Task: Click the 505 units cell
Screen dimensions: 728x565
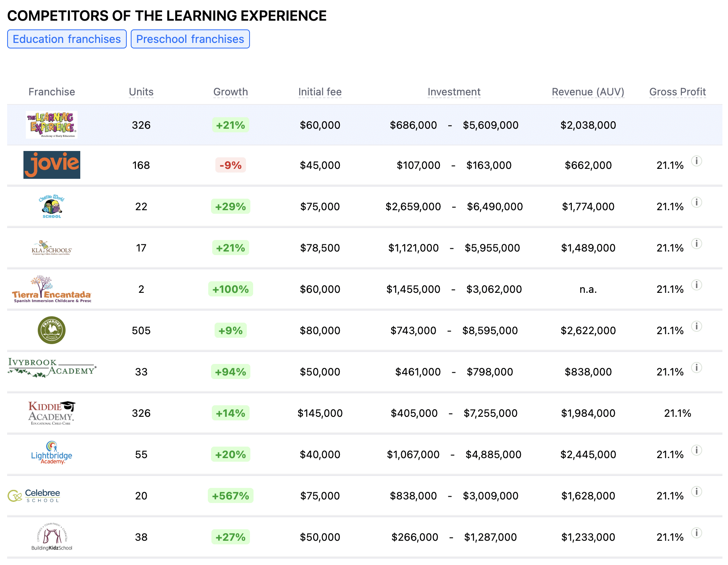Action: click(141, 330)
